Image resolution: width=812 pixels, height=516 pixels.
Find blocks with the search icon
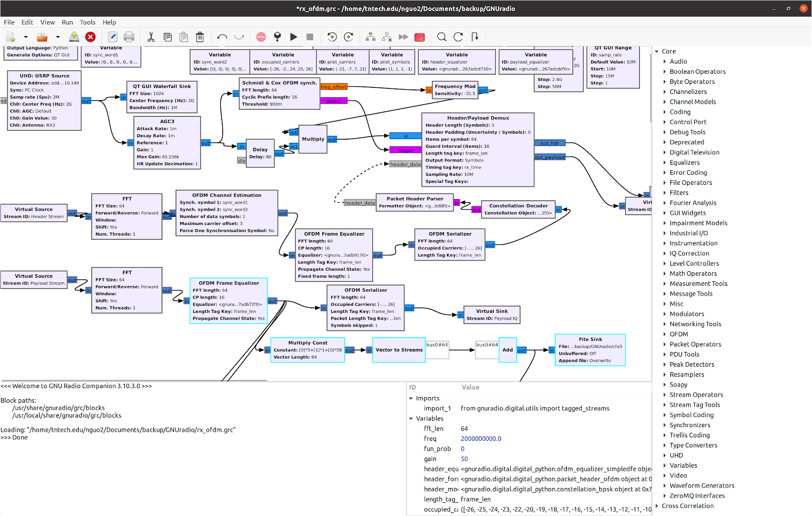442,37
